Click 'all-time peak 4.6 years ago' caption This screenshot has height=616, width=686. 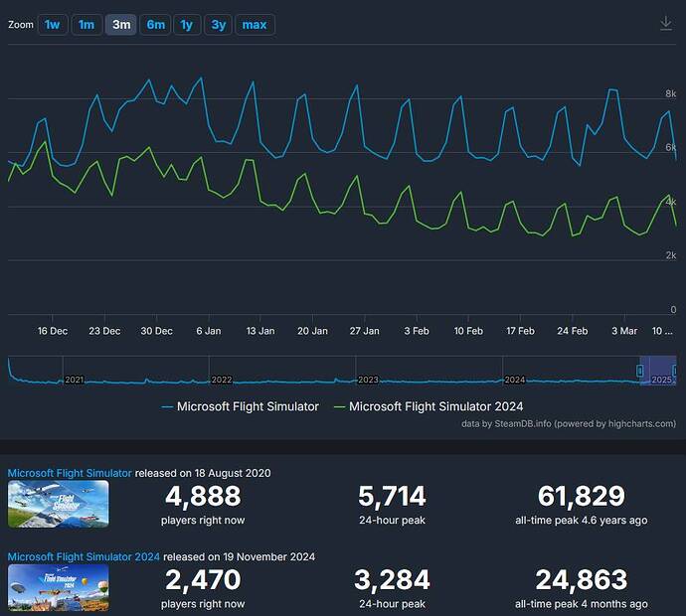point(582,521)
